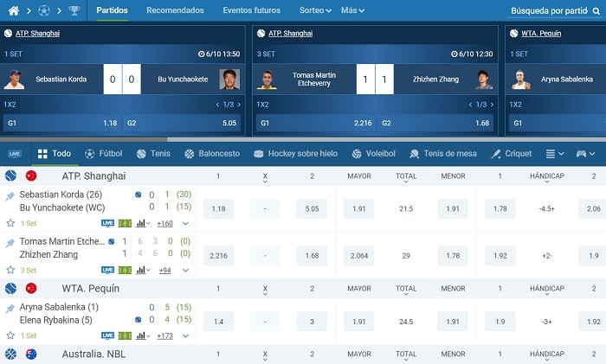
Task: Next market arrow in Korda card
Action: pyautogui.click(x=239, y=105)
